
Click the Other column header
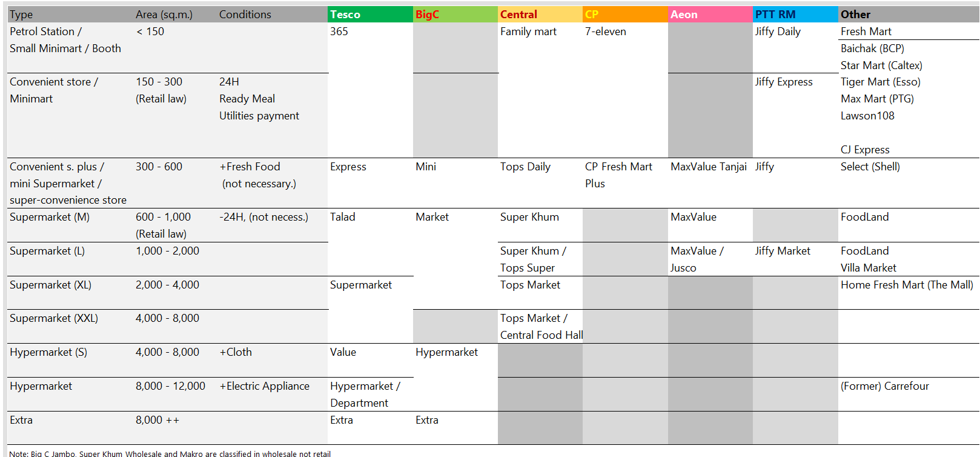click(907, 15)
